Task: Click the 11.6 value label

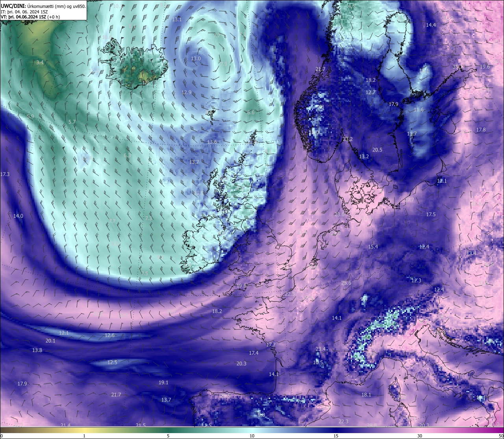Action: (x=419, y=109)
